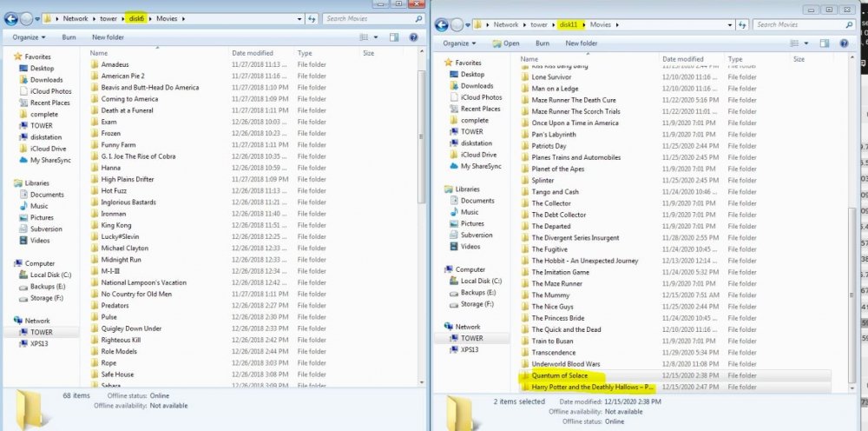
Task: Toggle preview pane in disk11 window
Action: (825, 43)
